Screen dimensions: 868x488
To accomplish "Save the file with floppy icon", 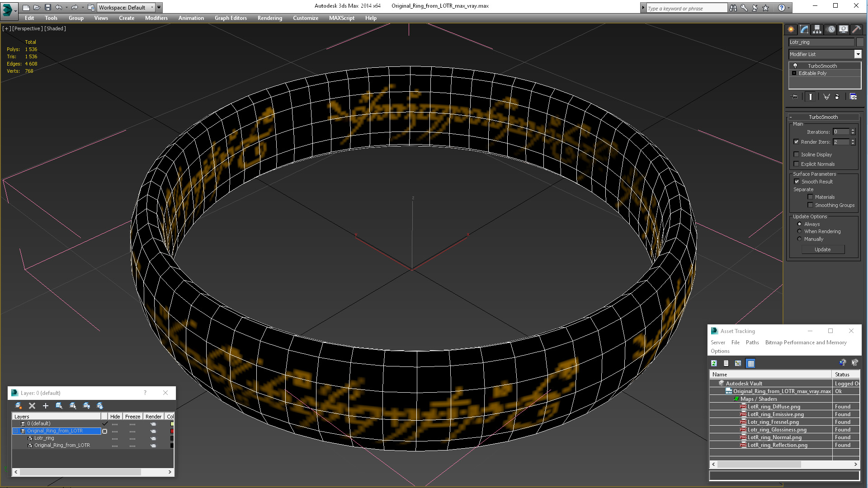I will click(x=47, y=7).
